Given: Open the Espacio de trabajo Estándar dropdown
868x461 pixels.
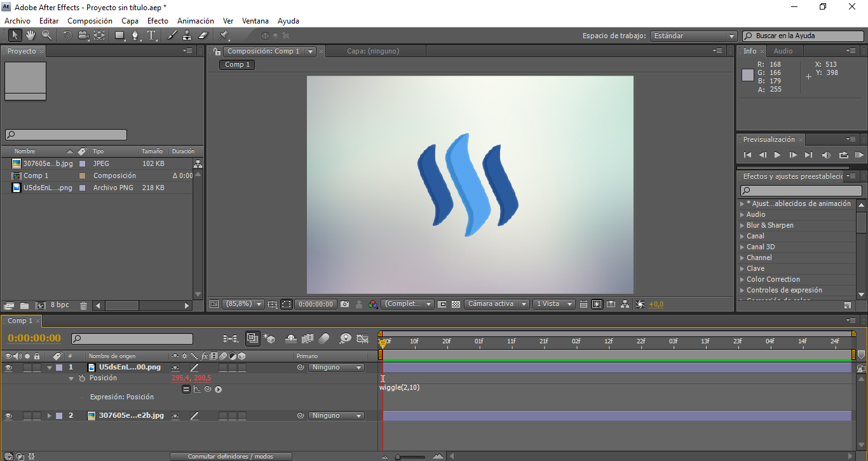Looking at the screenshot, I should [x=693, y=36].
